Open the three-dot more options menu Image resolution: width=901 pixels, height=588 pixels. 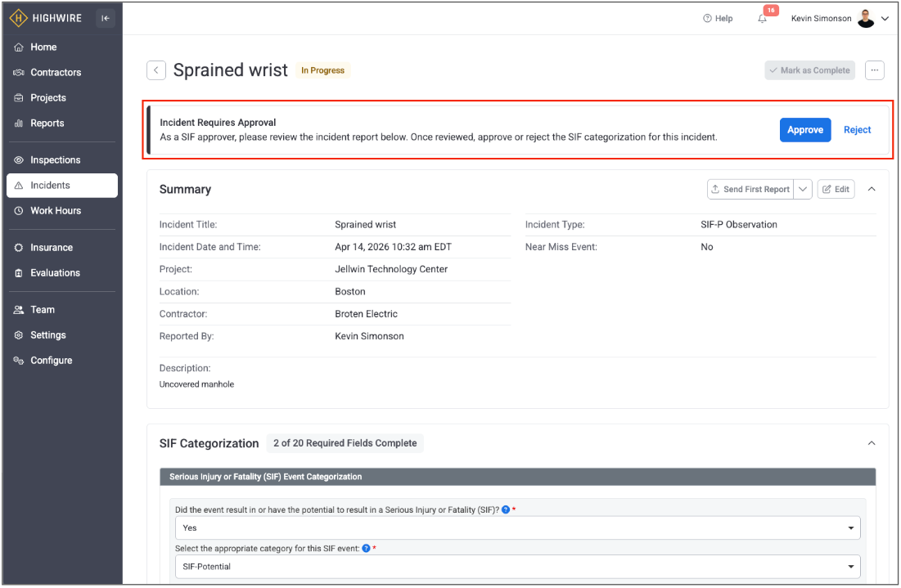coord(875,70)
